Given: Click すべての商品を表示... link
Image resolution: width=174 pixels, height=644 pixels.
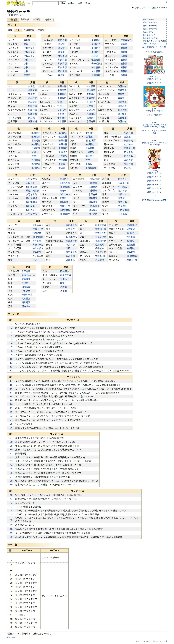Looking at the screenshot, I should [154, 52].
